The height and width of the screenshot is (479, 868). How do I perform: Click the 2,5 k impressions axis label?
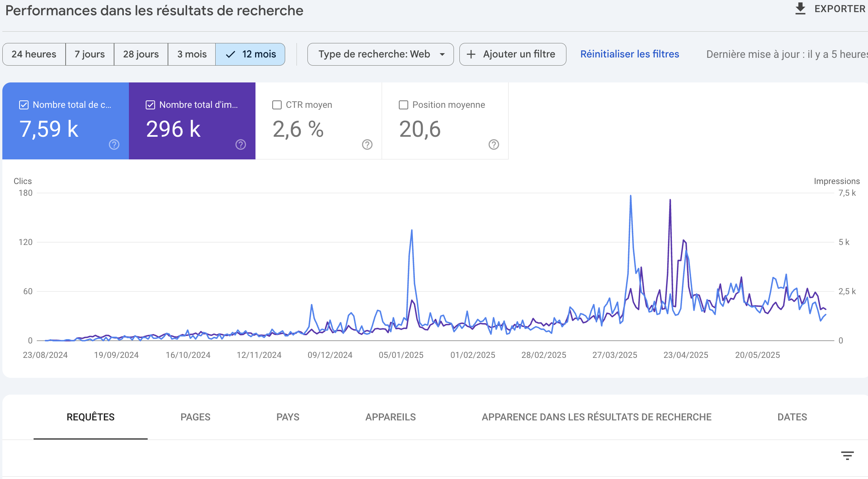coord(847,291)
